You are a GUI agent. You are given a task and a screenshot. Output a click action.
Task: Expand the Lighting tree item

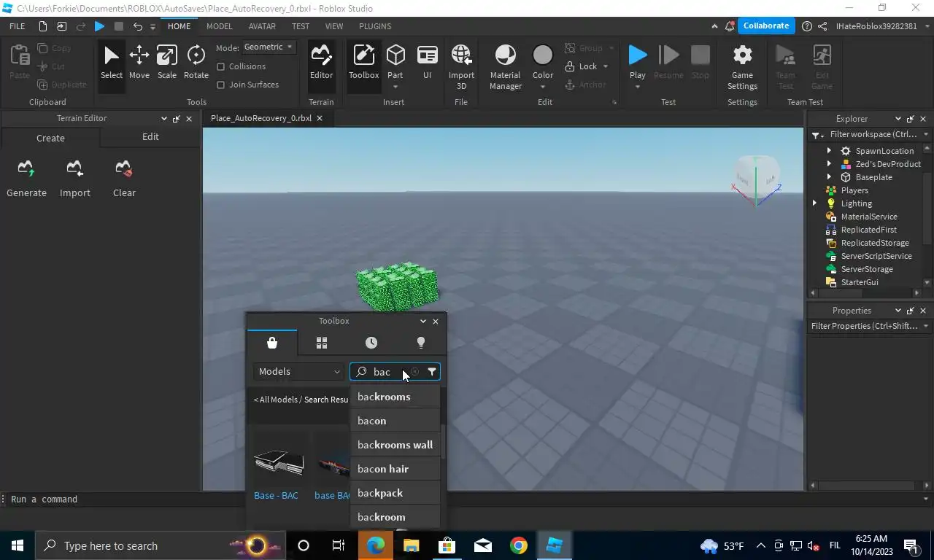click(815, 203)
